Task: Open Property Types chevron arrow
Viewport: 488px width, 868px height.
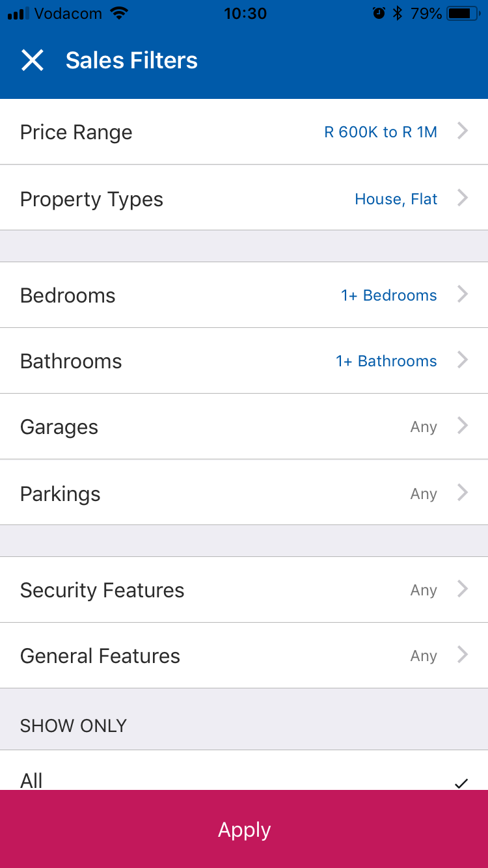Action: [463, 198]
